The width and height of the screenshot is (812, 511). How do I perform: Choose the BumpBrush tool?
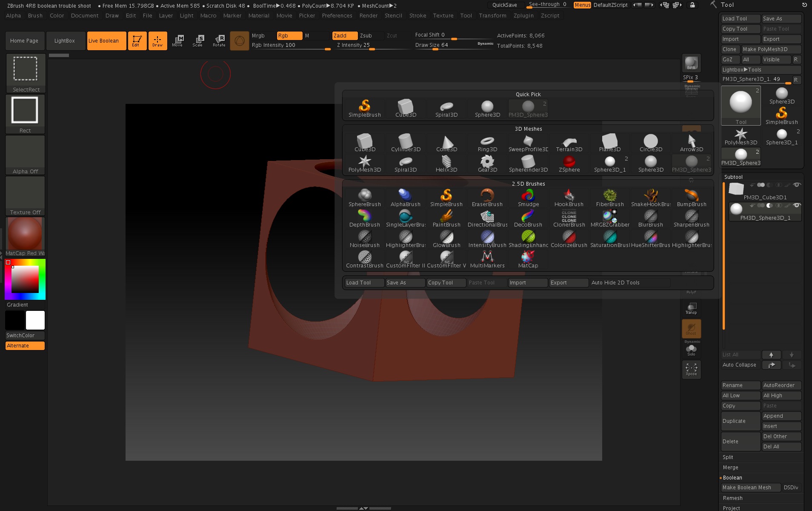click(x=692, y=198)
